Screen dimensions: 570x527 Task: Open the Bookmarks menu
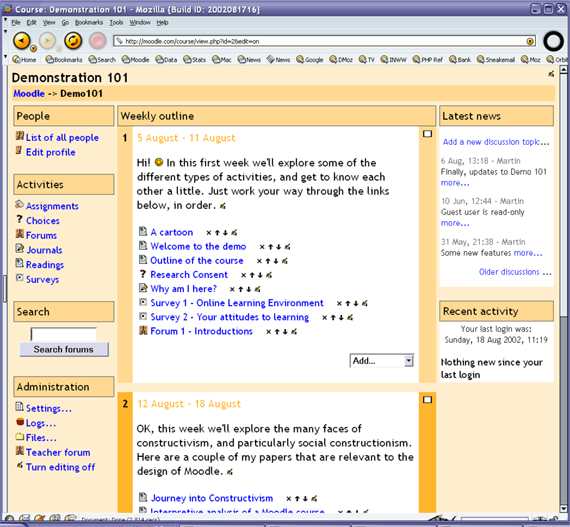coord(89,23)
